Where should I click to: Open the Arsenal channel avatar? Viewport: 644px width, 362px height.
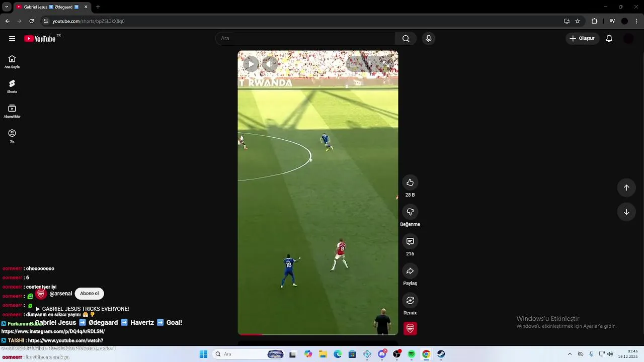41,294
